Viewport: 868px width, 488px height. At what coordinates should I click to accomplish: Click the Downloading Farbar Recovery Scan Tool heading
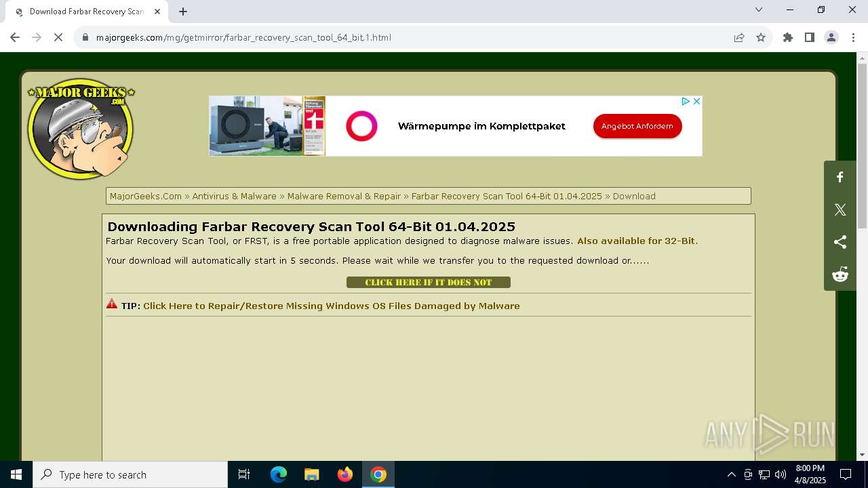pyautogui.click(x=311, y=226)
